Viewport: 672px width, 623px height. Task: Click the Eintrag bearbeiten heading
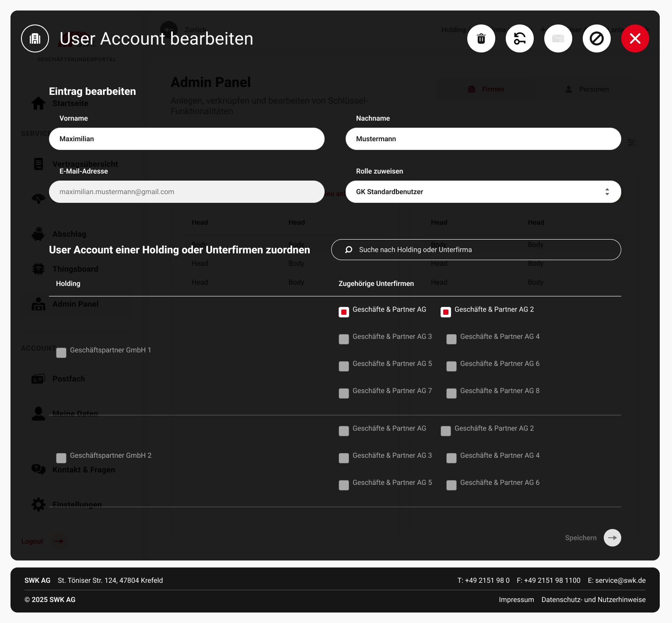[92, 91]
